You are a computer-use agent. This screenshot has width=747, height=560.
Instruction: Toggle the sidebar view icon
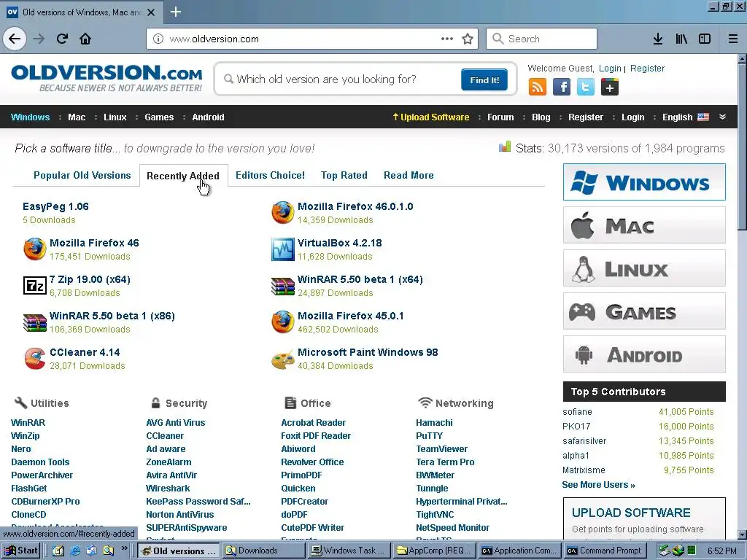(705, 39)
